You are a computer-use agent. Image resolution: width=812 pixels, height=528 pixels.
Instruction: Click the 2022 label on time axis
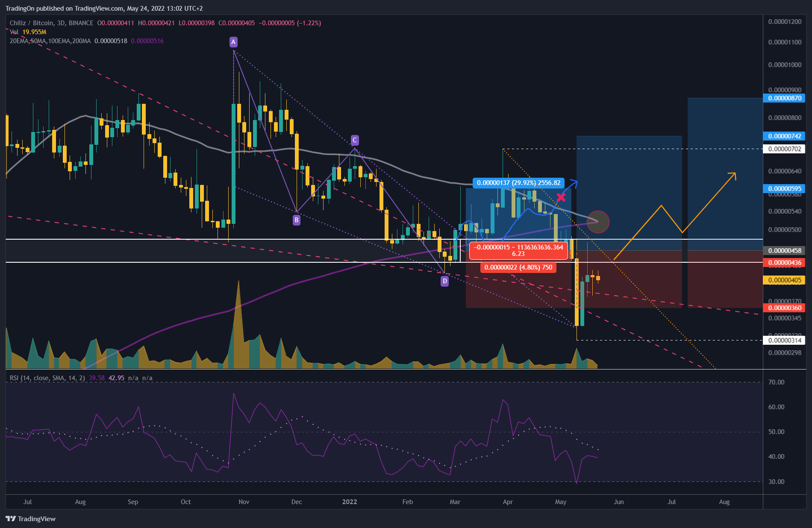pyautogui.click(x=350, y=502)
